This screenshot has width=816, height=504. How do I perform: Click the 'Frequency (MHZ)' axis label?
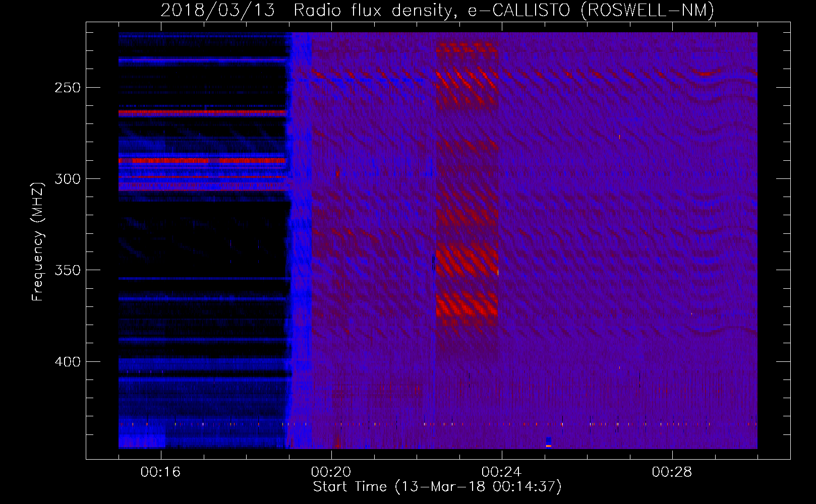38,241
